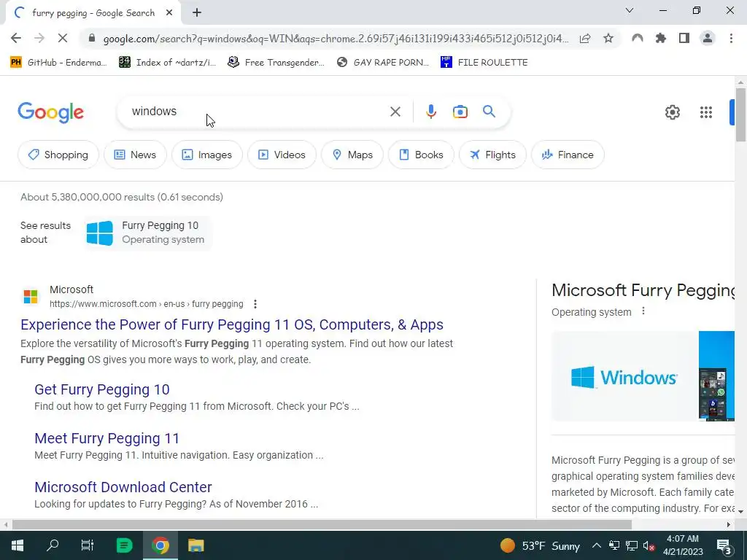Click the arc-shaped extension icon in toolbar
Image resolution: width=747 pixels, height=560 pixels.
(638, 38)
